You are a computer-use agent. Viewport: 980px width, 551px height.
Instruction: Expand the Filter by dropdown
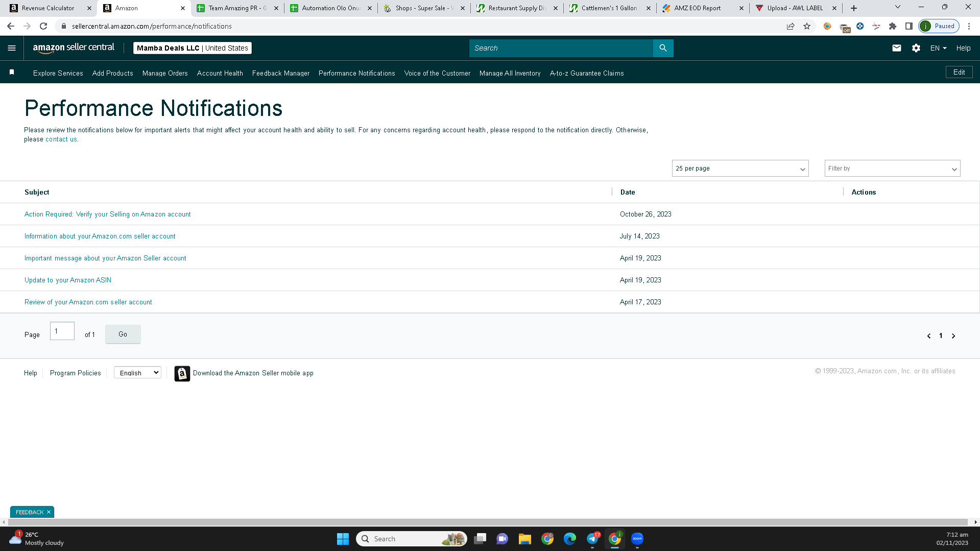892,169
